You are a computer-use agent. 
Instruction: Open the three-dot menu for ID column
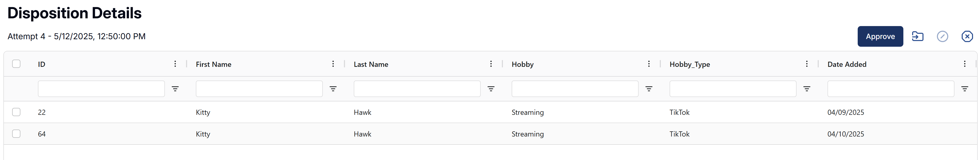click(175, 64)
